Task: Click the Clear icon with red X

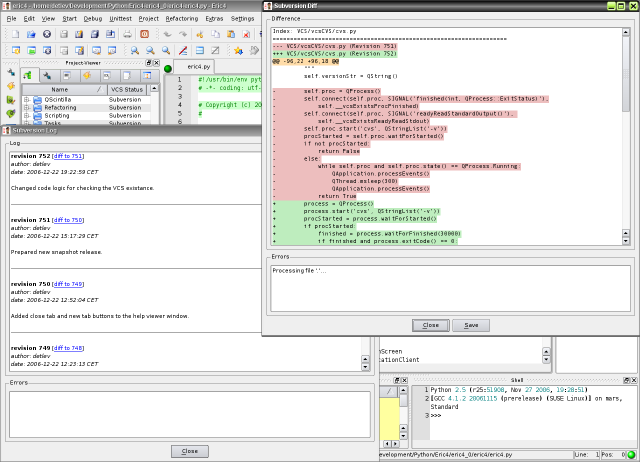Action: pyautogui.click(x=246, y=34)
